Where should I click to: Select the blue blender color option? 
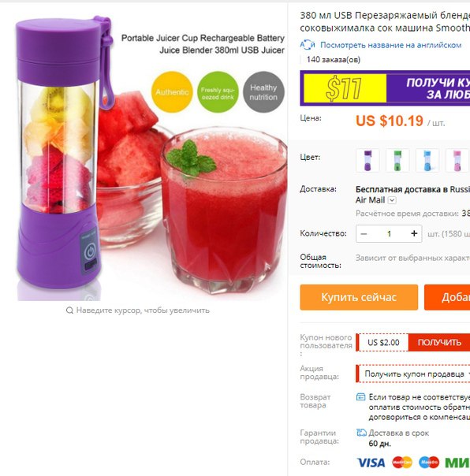pos(427,160)
